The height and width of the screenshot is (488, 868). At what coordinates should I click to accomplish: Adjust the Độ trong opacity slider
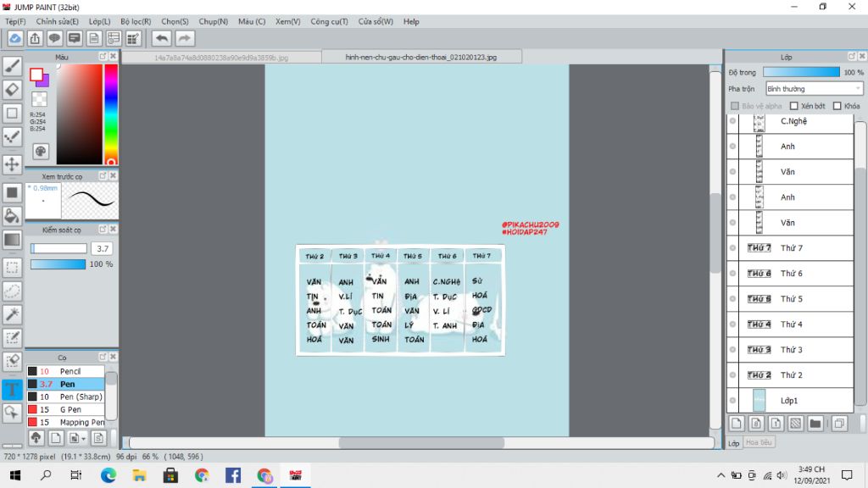(801, 72)
